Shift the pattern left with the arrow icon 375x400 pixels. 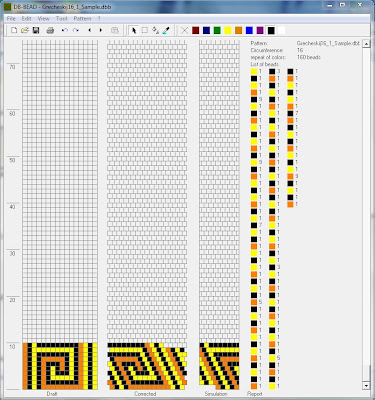(90, 30)
